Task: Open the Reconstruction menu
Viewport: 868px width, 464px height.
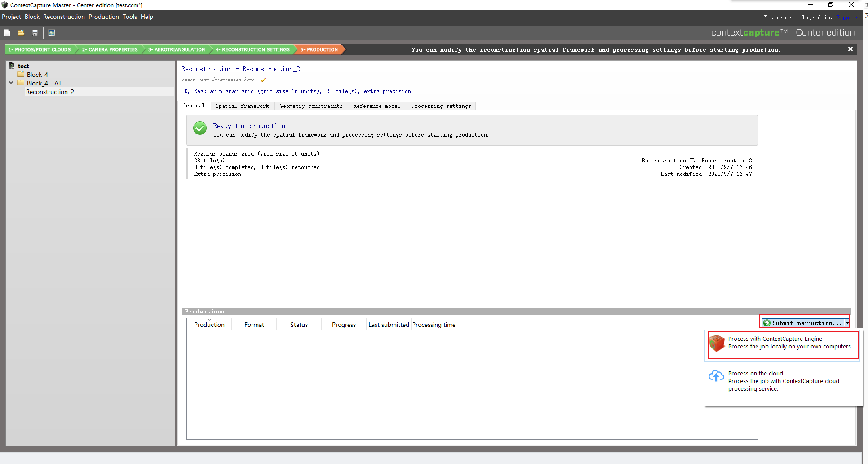Action: pyautogui.click(x=64, y=17)
